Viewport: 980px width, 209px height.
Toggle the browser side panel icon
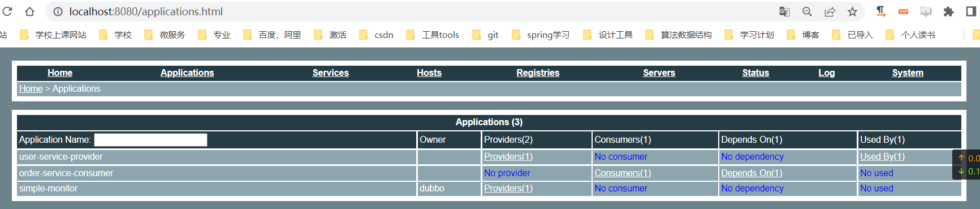click(971, 11)
